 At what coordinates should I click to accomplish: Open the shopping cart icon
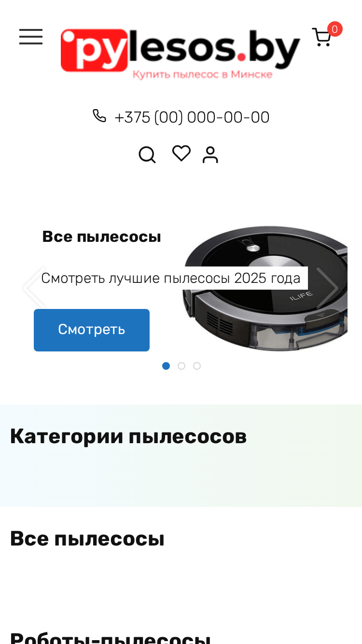click(x=321, y=37)
